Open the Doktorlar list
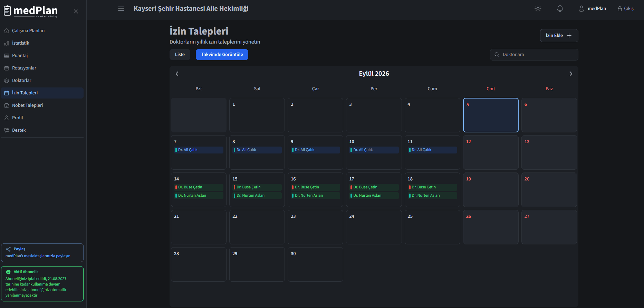644x308 pixels. 42,81
